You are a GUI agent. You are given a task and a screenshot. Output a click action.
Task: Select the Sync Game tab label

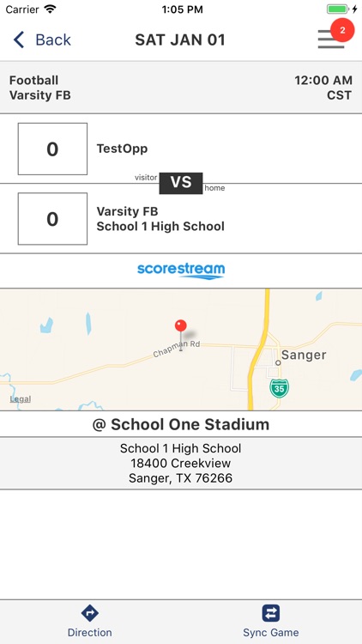pos(271,632)
